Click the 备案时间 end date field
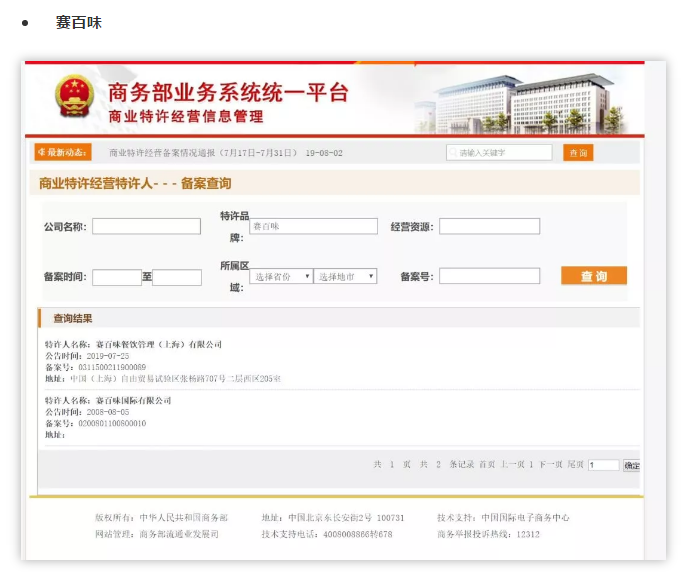This screenshot has height=579, width=695. pyautogui.click(x=177, y=278)
